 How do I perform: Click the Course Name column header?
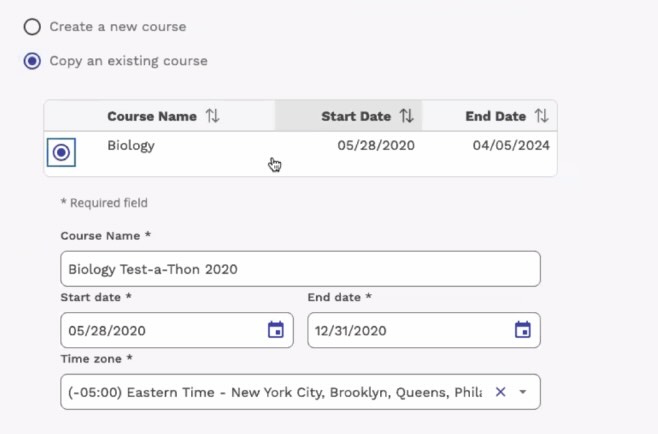[152, 116]
